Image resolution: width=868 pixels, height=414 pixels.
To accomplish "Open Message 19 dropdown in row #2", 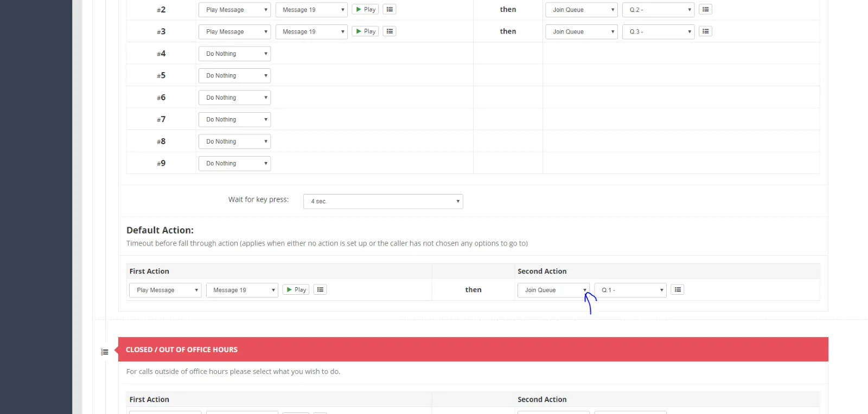I will 311,10.
